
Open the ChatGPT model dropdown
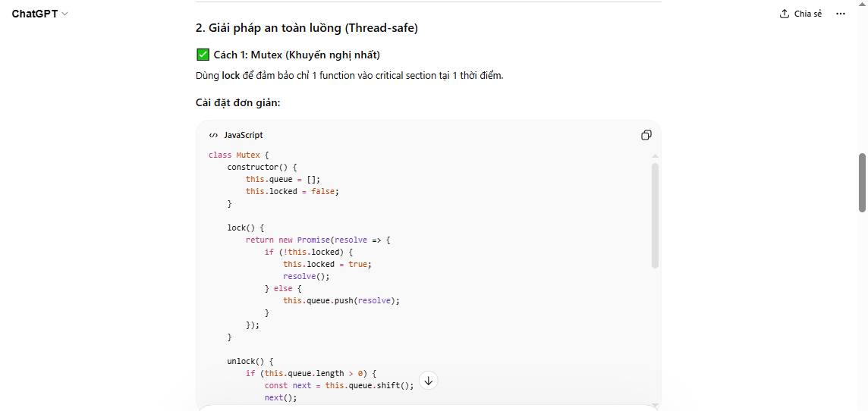click(39, 14)
